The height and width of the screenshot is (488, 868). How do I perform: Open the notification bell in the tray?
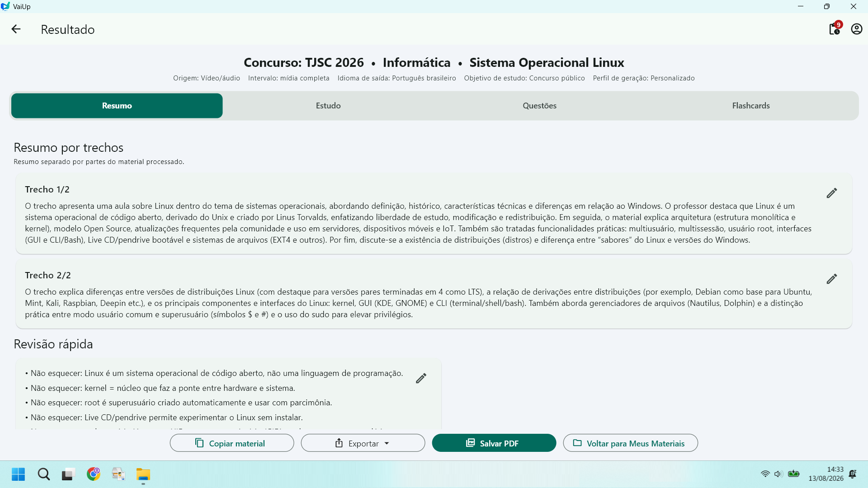853,474
